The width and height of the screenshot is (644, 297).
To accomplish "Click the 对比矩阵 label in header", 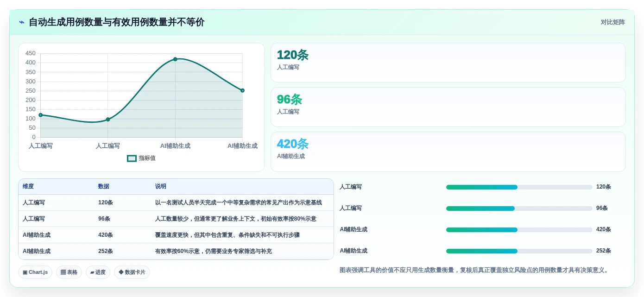I will click(612, 22).
